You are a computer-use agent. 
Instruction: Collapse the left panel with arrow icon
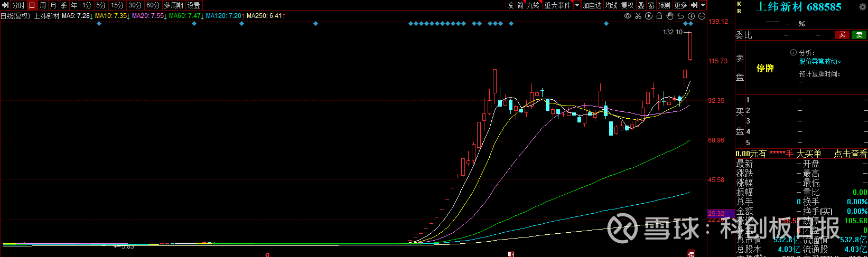(x=5, y=5)
